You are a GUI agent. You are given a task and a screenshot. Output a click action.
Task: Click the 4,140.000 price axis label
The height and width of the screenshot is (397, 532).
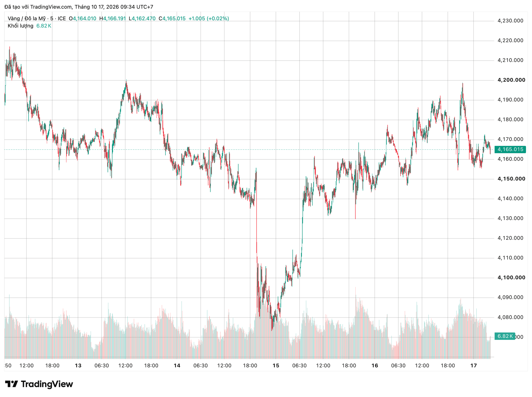click(x=510, y=198)
